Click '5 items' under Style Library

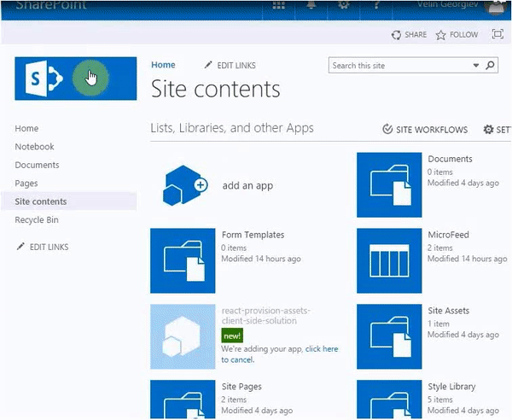[440, 400]
